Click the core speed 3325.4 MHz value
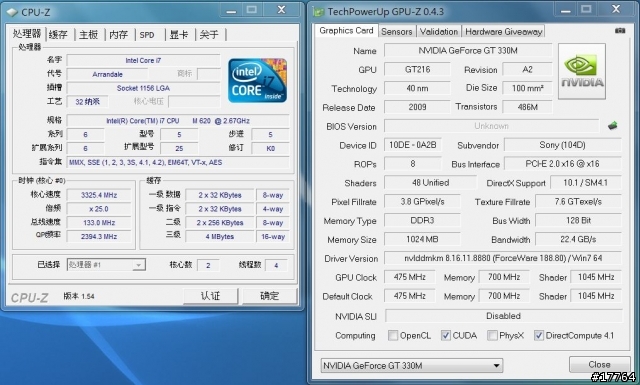Image resolution: width=640 pixels, height=385 pixels. pyautogui.click(x=99, y=195)
